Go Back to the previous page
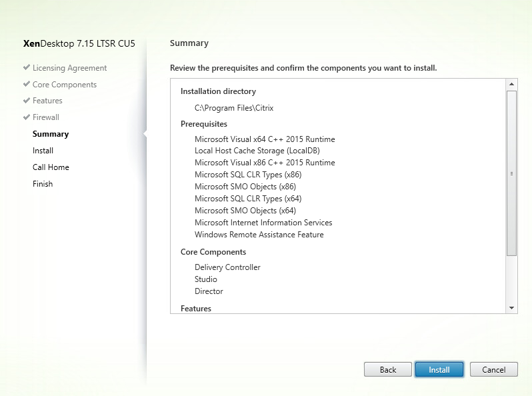 pos(388,369)
